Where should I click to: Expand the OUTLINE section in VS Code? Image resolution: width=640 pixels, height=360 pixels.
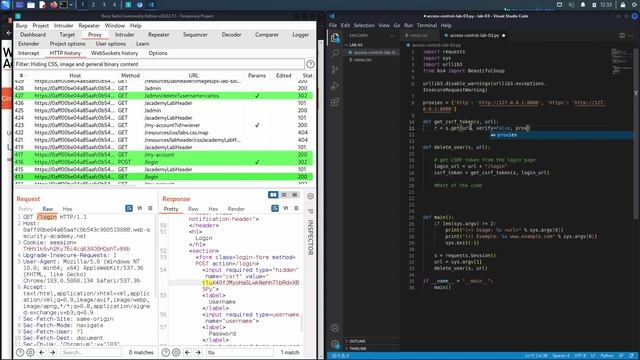[x=357, y=341]
